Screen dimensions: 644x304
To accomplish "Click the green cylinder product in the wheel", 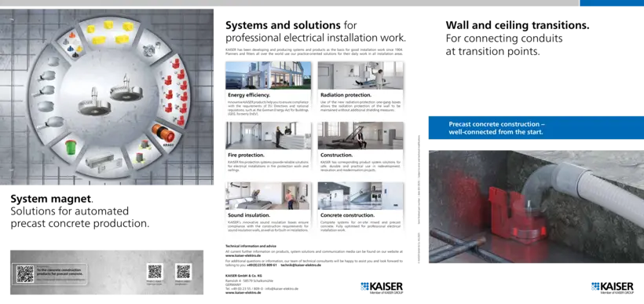I will (71, 147).
